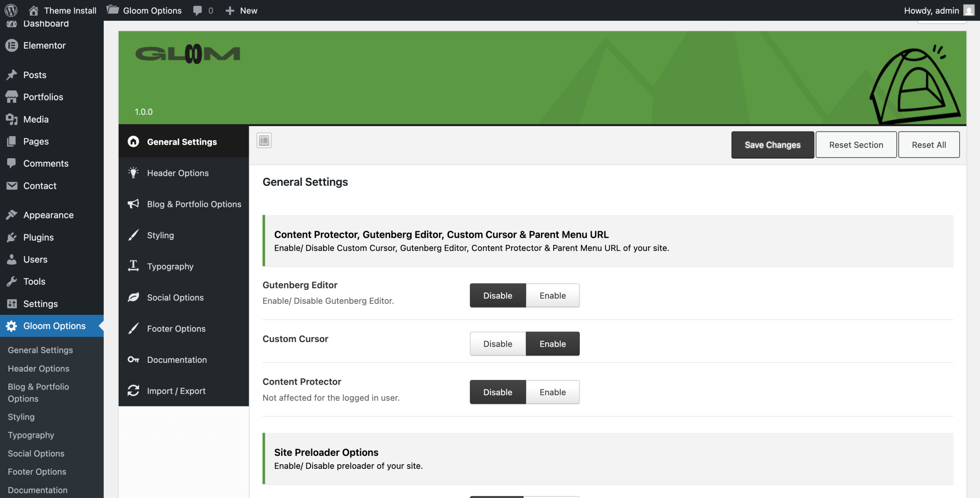
Task: Click the Elementor icon in sidebar
Action: pyautogui.click(x=12, y=46)
